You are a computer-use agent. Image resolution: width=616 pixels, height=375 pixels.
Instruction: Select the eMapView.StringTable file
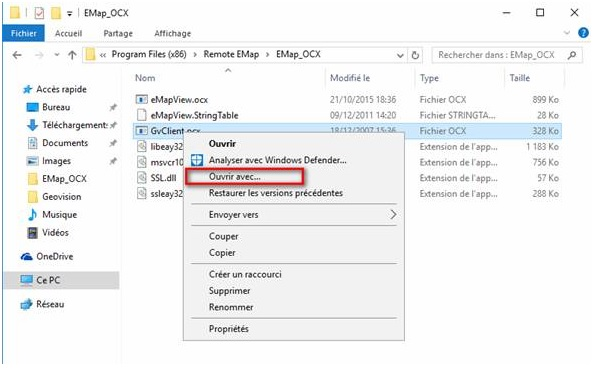(x=194, y=115)
